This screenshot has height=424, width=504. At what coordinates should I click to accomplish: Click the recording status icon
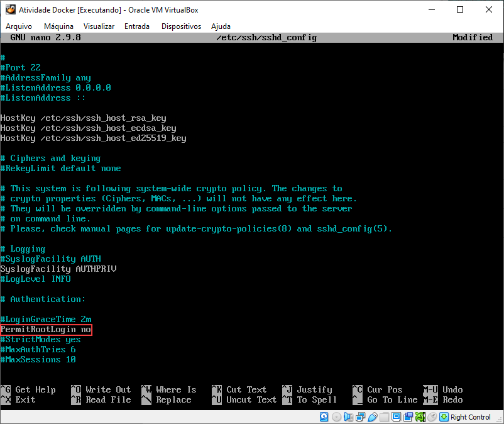[408, 417]
